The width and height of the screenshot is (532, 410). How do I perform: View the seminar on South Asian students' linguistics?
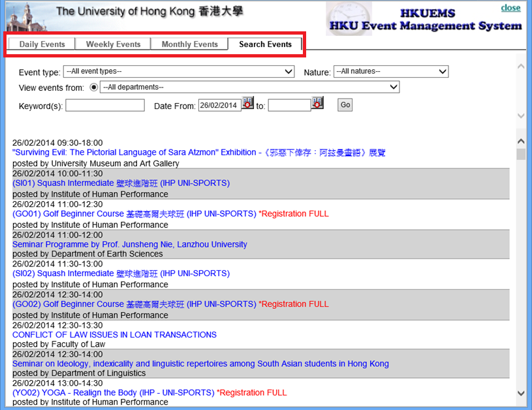[200, 364]
